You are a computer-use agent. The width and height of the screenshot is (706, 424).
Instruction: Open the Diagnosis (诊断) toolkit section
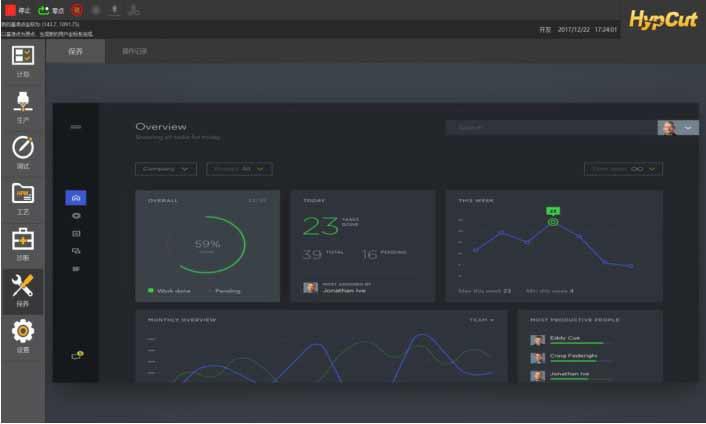click(23, 243)
